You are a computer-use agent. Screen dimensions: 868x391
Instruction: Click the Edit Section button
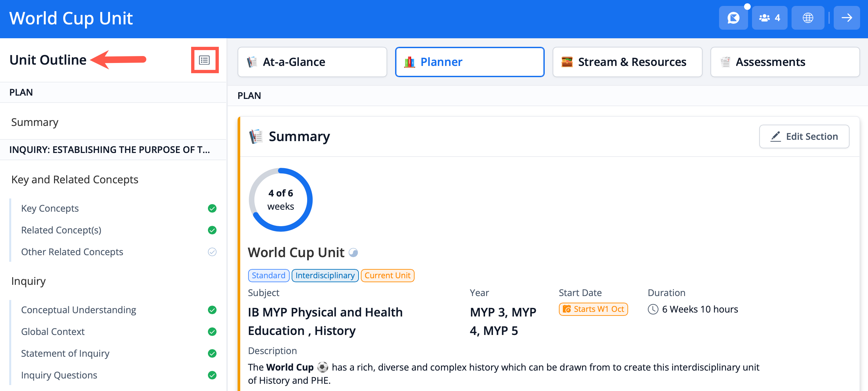(804, 136)
